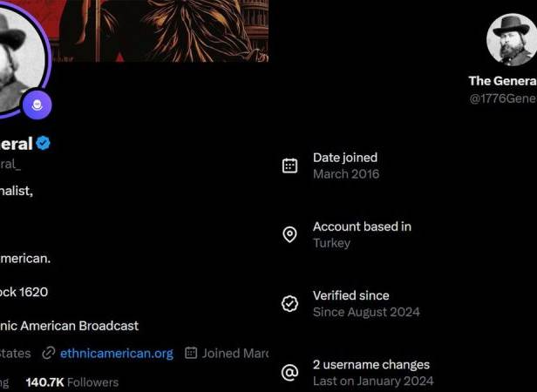Open the 140.7K Followers list
This screenshot has height=392, width=537.
tap(72, 382)
